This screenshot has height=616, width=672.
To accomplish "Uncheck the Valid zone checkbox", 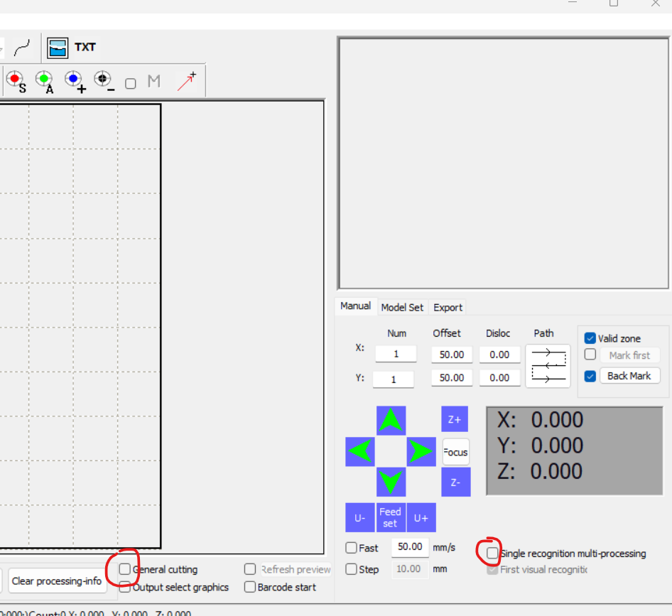I will 590,338.
